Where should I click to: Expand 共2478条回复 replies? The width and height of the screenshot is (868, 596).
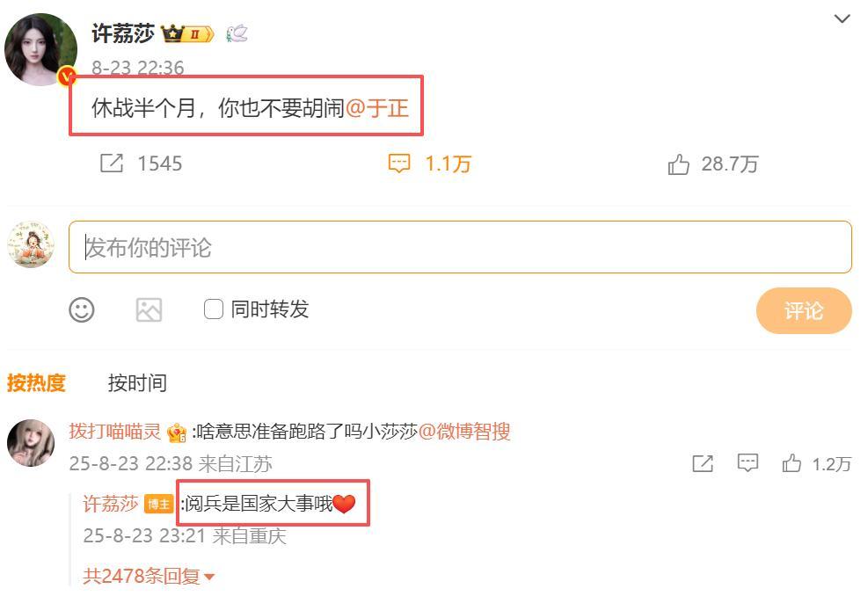point(149,576)
